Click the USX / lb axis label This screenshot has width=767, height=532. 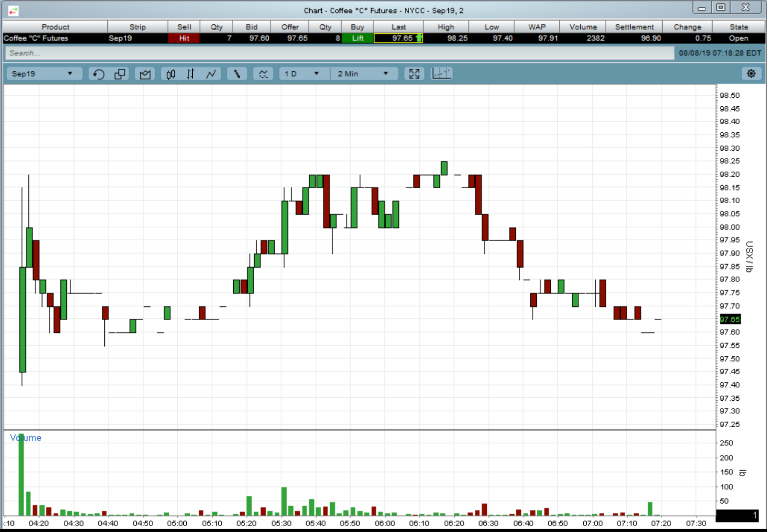tap(749, 257)
